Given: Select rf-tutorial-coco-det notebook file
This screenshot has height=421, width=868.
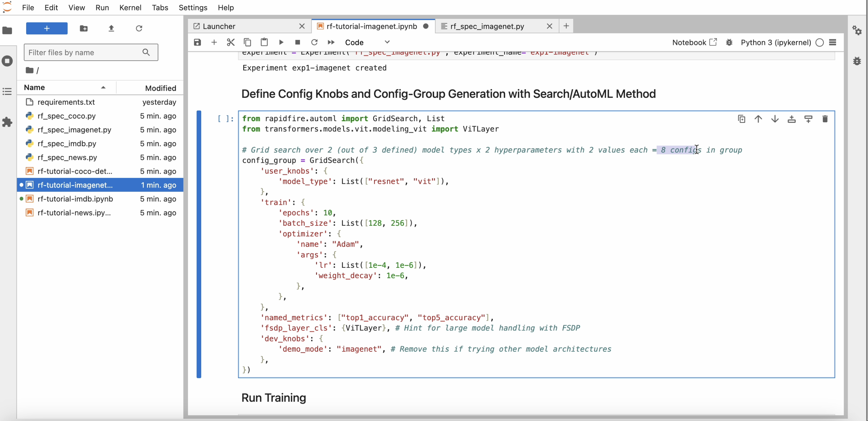Looking at the screenshot, I should [x=100, y=171].
